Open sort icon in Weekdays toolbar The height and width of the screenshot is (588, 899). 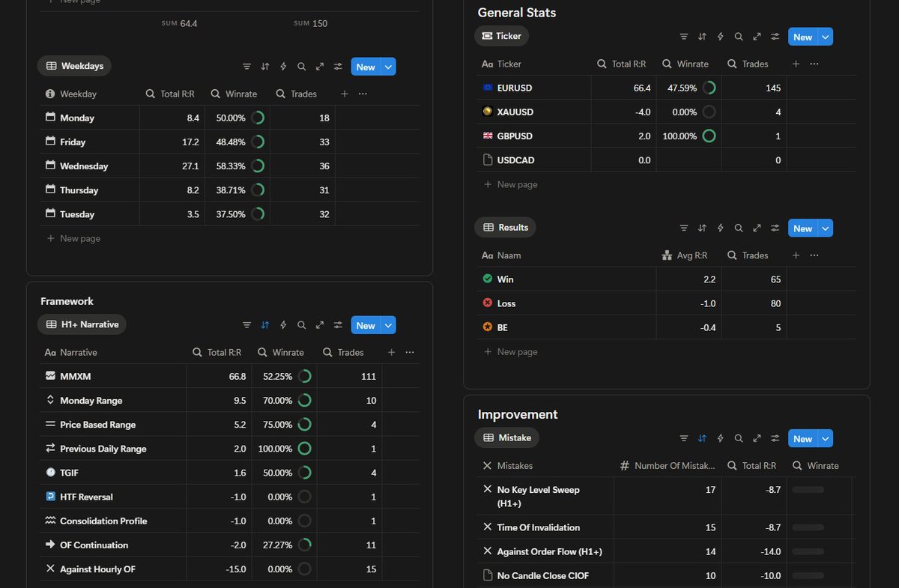(x=265, y=67)
